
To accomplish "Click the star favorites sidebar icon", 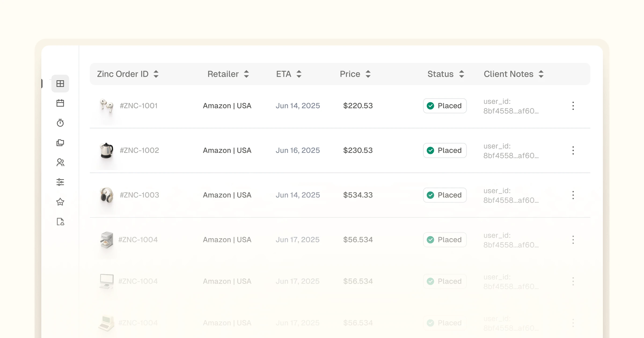I will point(60,202).
